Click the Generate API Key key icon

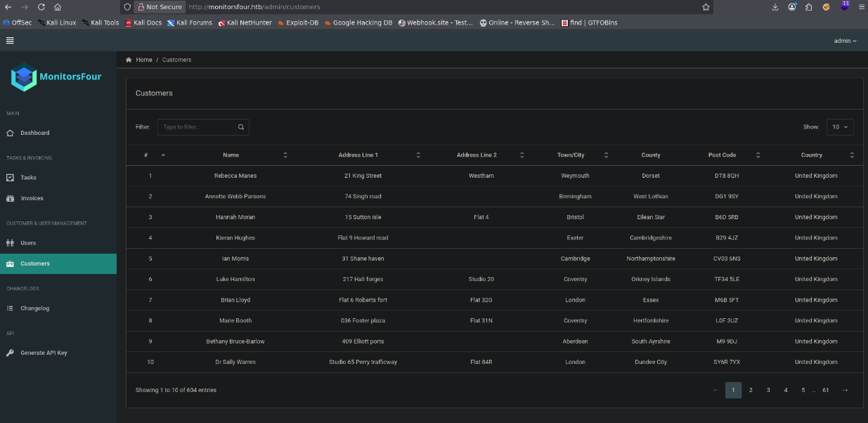(10, 353)
